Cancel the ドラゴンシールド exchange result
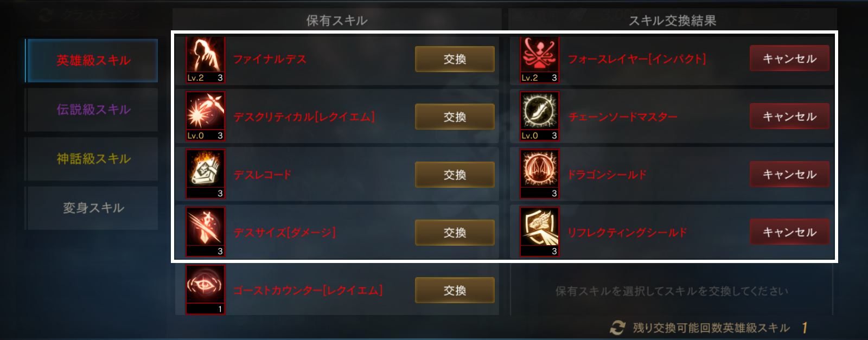The image size is (868, 340). (789, 174)
